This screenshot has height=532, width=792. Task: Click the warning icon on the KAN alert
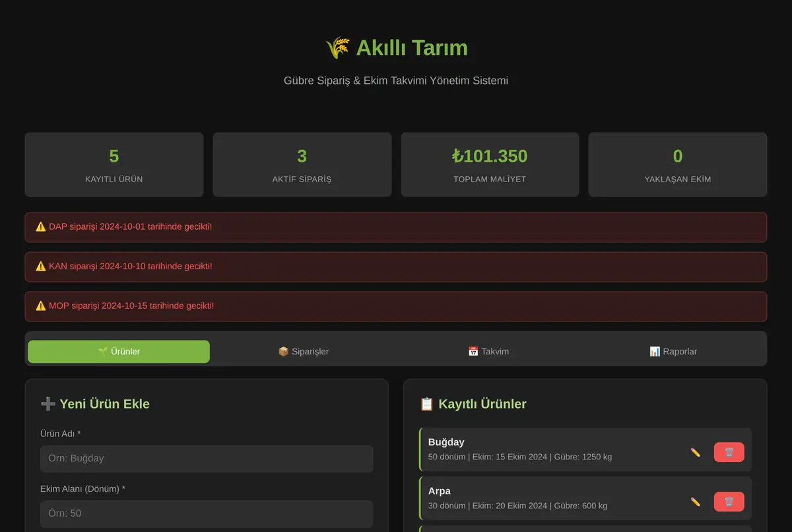point(41,266)
